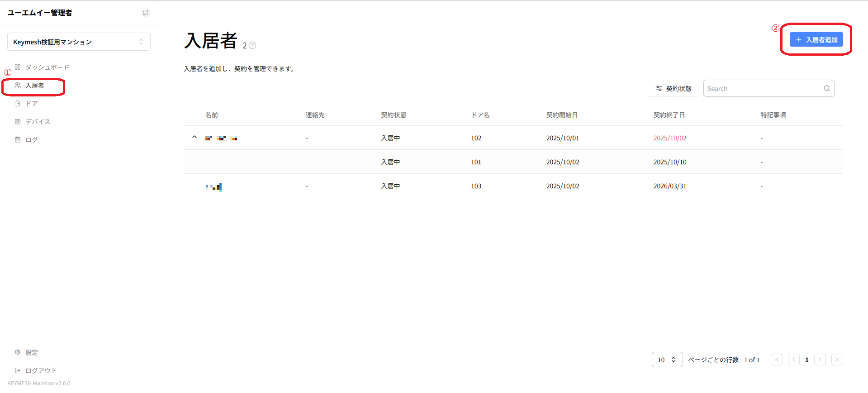
Task: Open the ダッシュボード menu item
Action: [x=42, y=67]
